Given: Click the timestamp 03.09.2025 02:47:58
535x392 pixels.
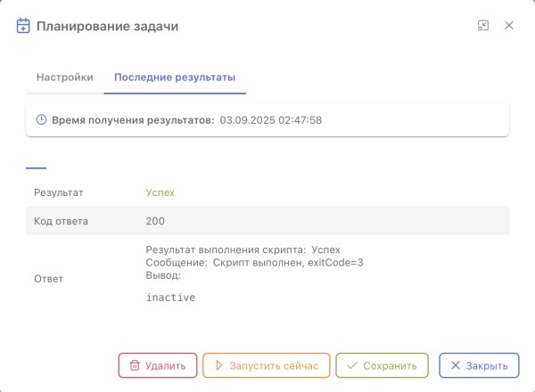Looking at the screenshot, I should tap(271, 119).
